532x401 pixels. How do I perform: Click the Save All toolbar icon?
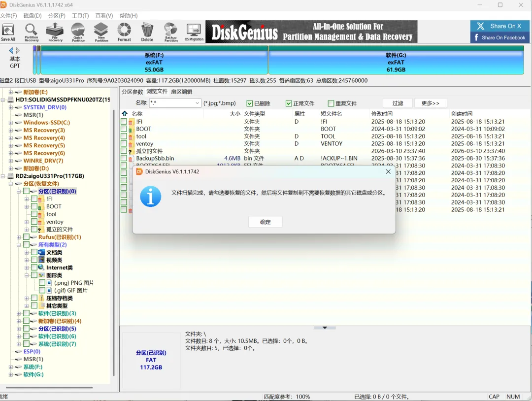pos(8,32)
